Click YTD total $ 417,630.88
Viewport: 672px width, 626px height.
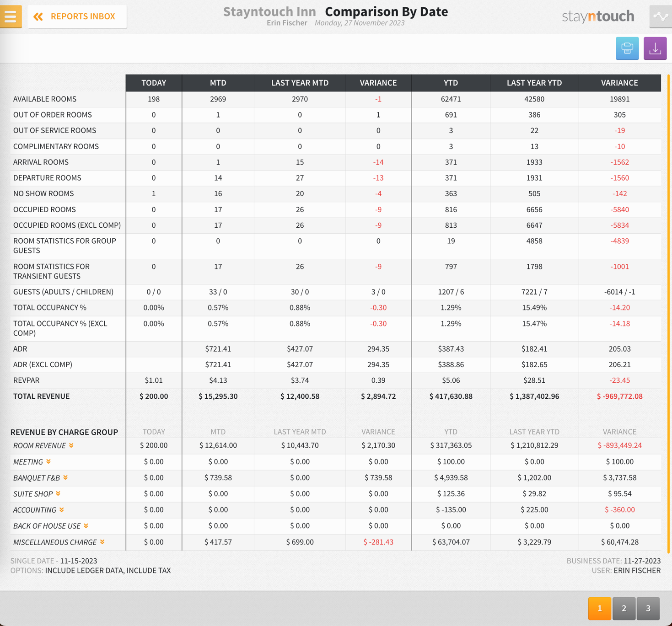pyautogui.click(x=451, y=396)
